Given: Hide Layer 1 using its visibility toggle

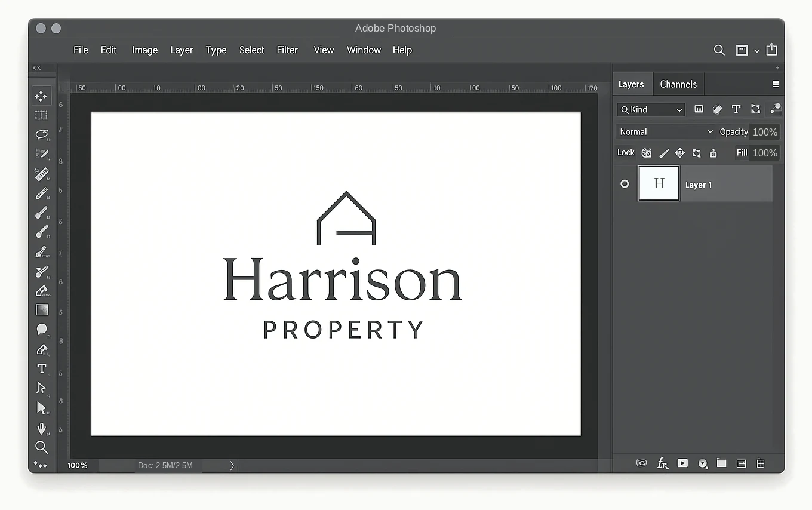Looking at the screenshot, I should [625, 184].
